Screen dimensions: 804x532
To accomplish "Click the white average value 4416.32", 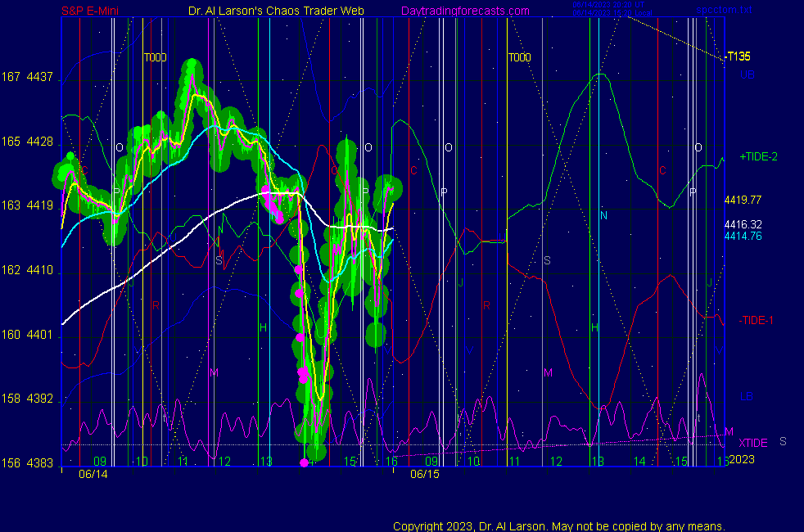I will point(743,224).
